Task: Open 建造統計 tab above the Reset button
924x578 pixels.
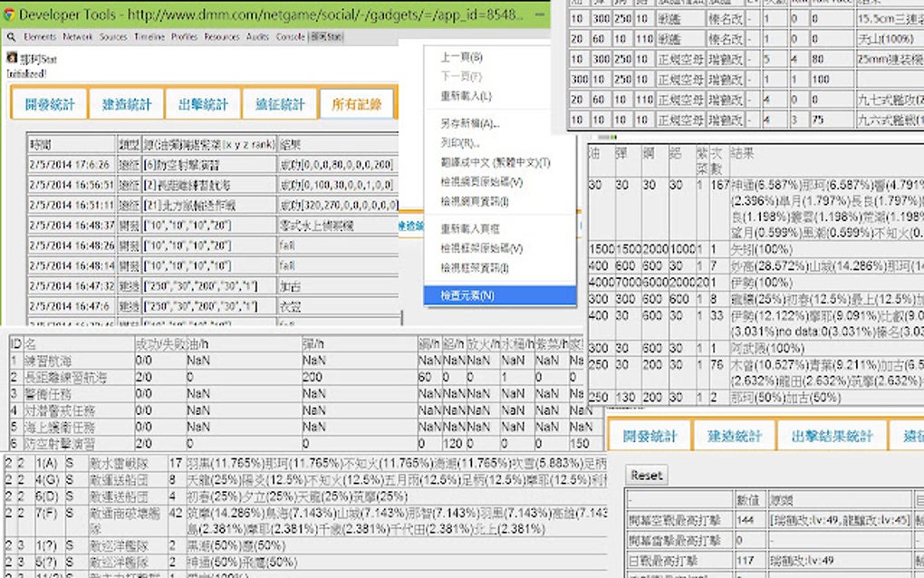Action: pyautogui.click(x=735, y=436)
